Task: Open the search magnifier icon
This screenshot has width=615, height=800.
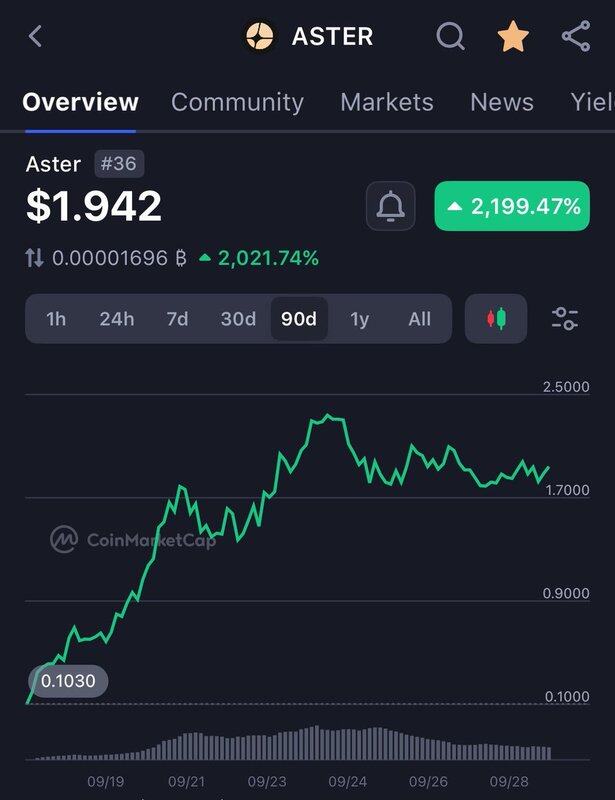Action: [x=451, y=37]
